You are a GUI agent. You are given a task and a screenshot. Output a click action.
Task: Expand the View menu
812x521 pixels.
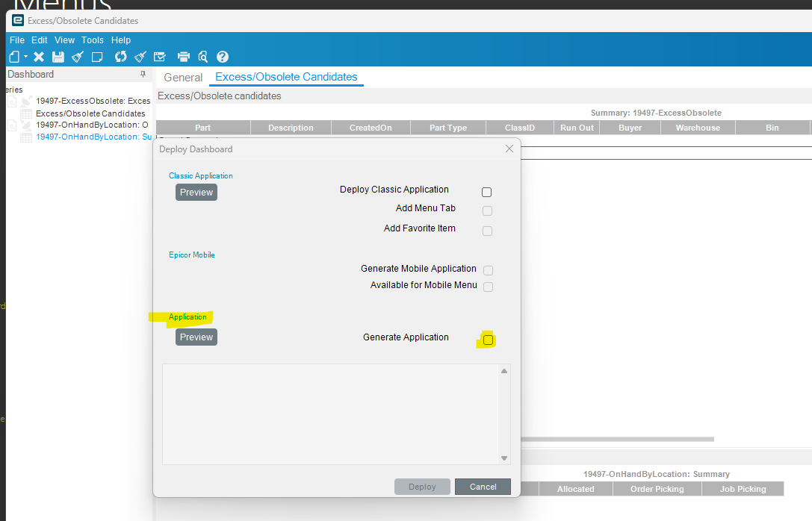[x=66, y=40]
